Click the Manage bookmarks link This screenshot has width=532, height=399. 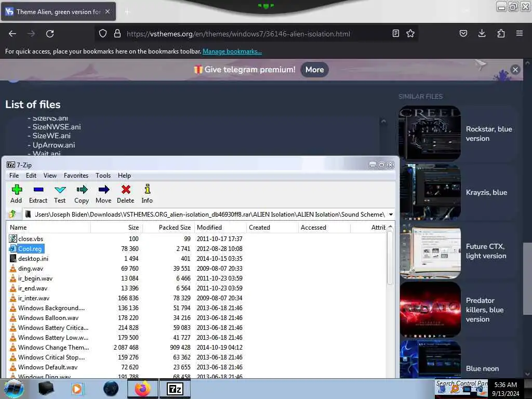click(232, 51)
